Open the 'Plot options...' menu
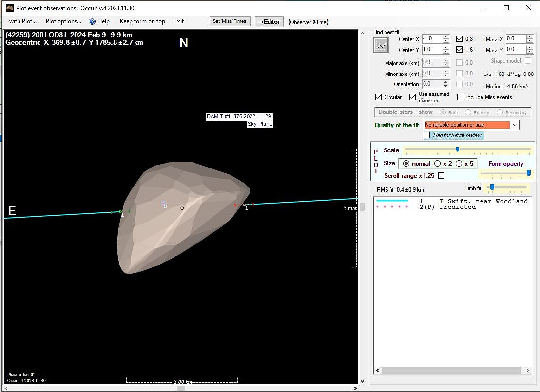The image size is (540, 392). point(63,21)
